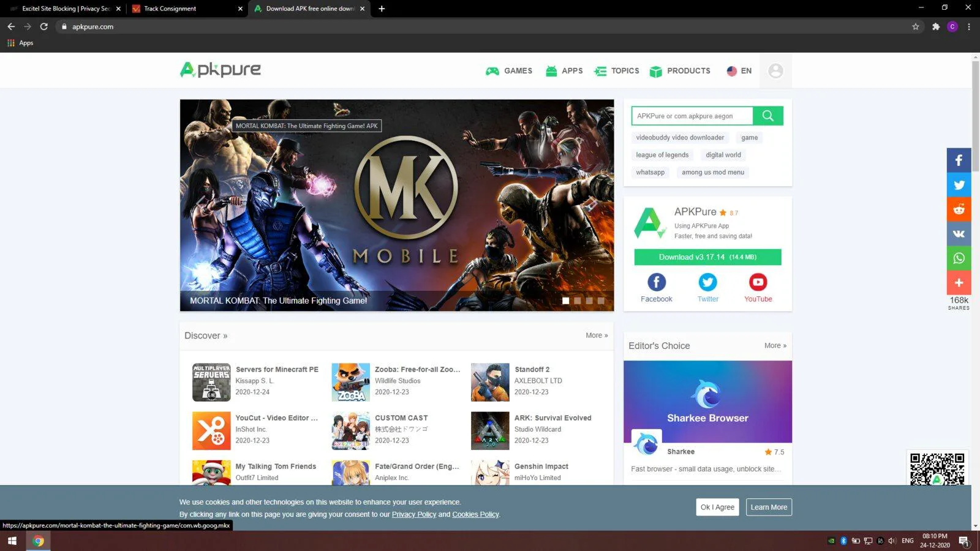Share on Twitter via side bar
Screen dimensions: 980x551
tap(959, 185)
